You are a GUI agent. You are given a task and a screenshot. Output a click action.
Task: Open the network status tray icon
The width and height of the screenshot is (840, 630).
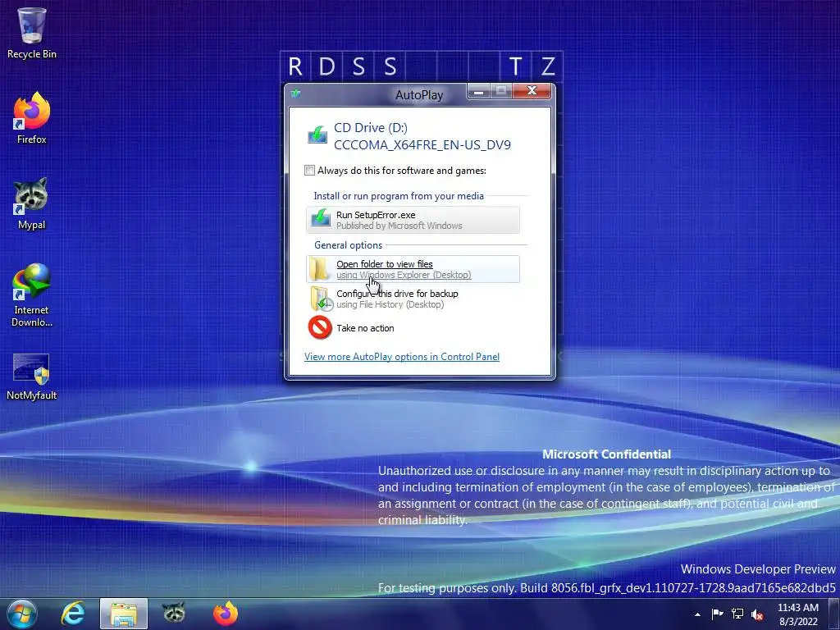(737, 614)
